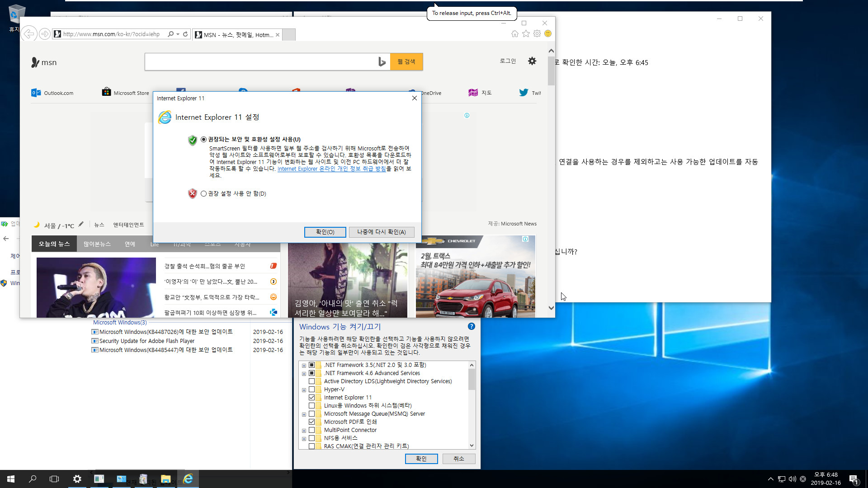Click the features list scrollbar thumb
This screenshot has height=488, width=868.
[x=472, y=379]
